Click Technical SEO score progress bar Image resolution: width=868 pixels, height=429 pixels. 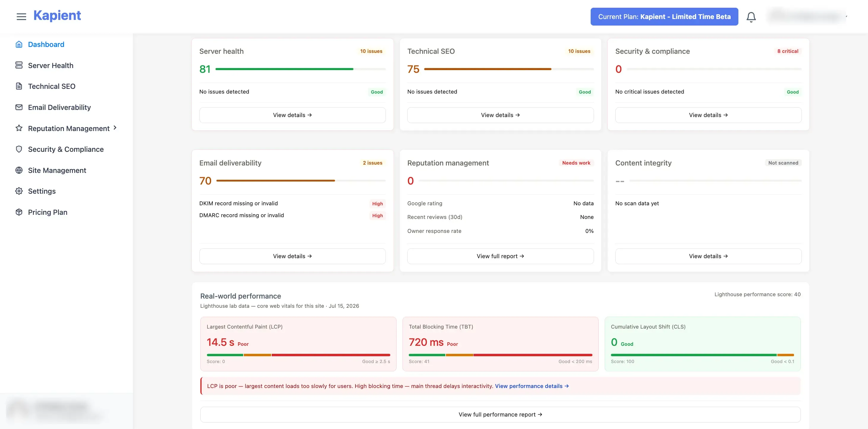509,69
